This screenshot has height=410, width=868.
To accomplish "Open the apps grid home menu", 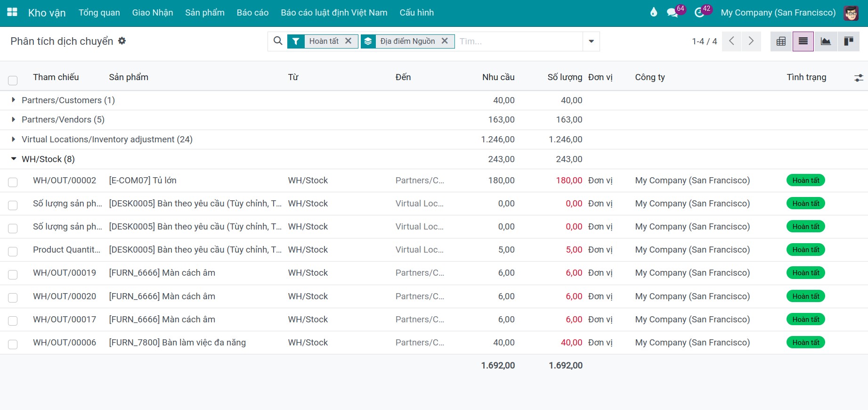I will [x=12, y=12].
